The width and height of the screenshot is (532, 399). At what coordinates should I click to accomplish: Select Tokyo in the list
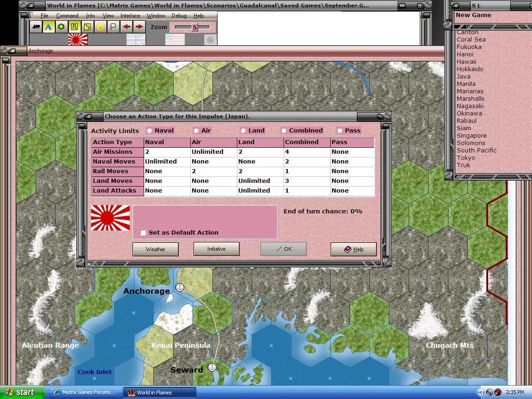(x=465, y=158)
